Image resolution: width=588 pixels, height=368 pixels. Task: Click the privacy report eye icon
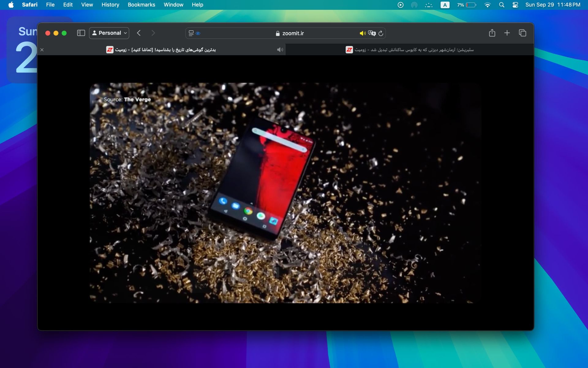click(198, 33)
